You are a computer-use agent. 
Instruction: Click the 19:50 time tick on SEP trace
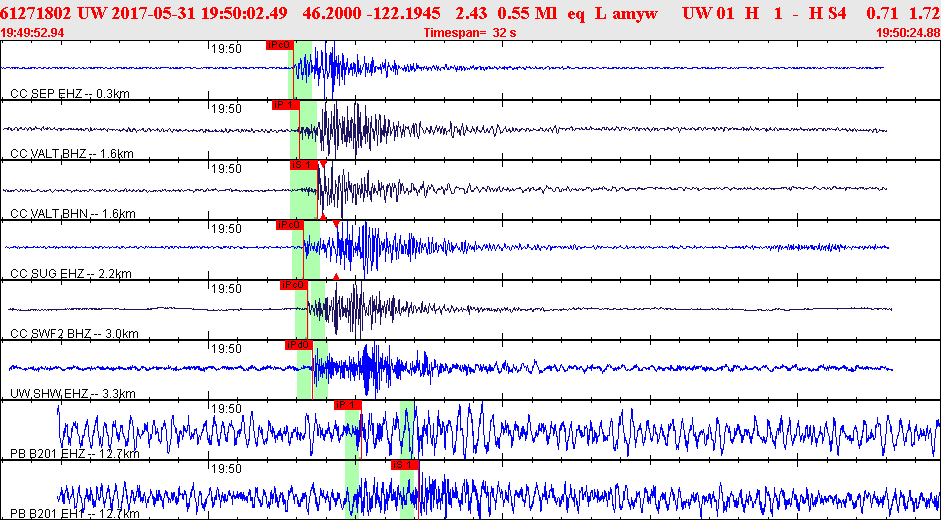229,49
